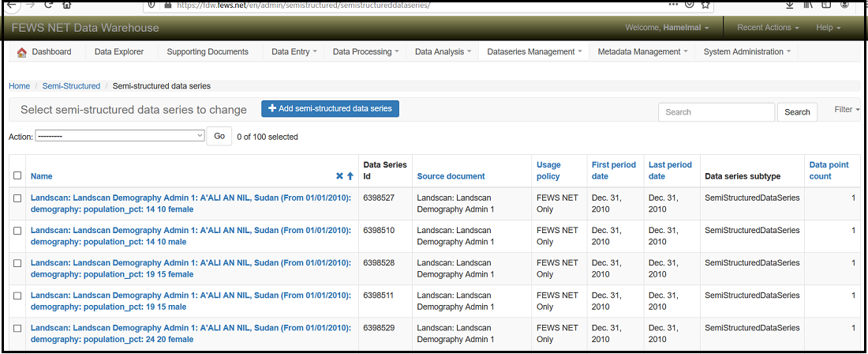
Task: Tick the select-all checkbox in table header
Action: 17,176
